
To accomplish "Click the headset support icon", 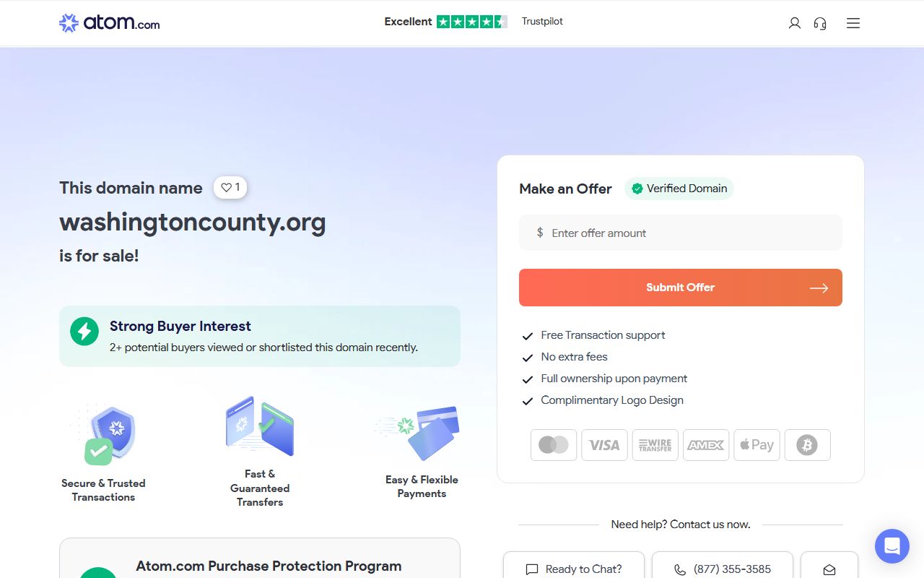I will click(820, 23).
